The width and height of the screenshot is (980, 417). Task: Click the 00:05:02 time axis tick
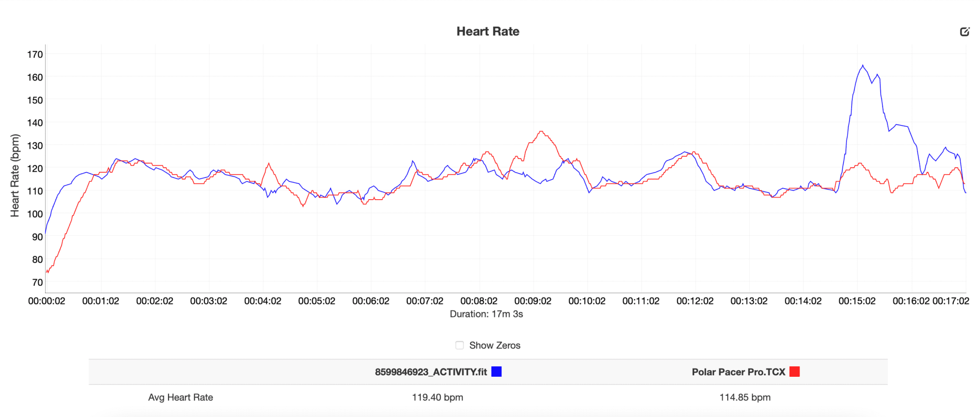point(317,301)
